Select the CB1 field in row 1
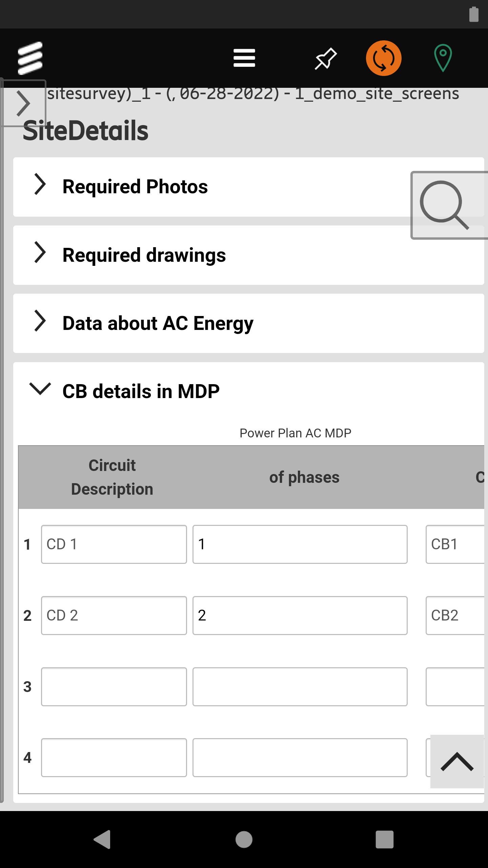The image size is (488, 868). click(455, 544)
